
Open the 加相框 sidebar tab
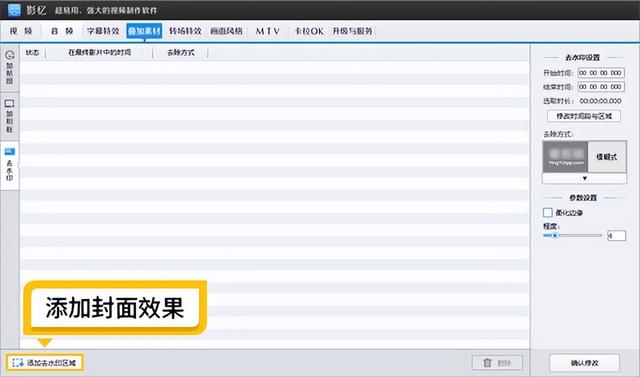9,116
